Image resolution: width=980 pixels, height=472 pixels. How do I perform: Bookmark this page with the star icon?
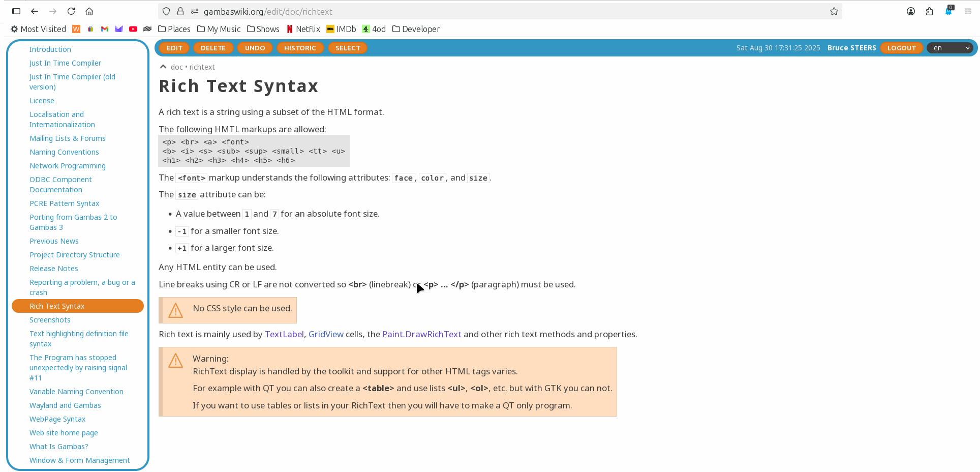tap(834, 11)
